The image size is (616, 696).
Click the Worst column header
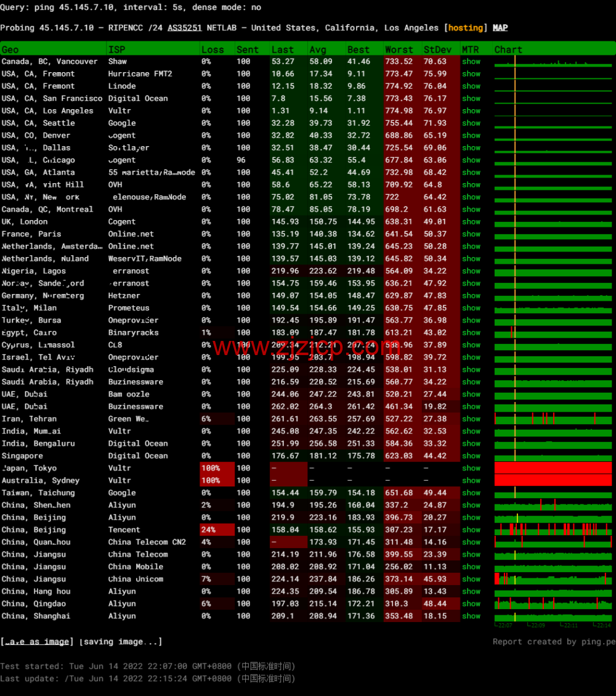tap(399, 49)
